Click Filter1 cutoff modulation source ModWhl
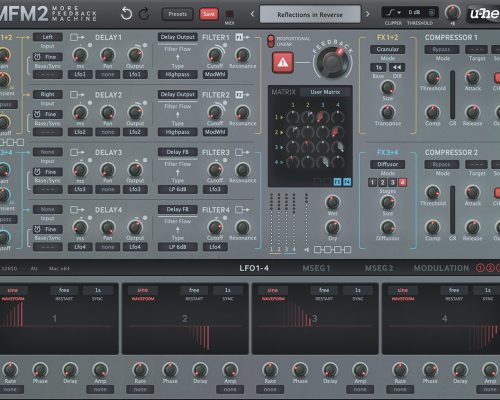The image size is (500, 400). pos(215,74)
